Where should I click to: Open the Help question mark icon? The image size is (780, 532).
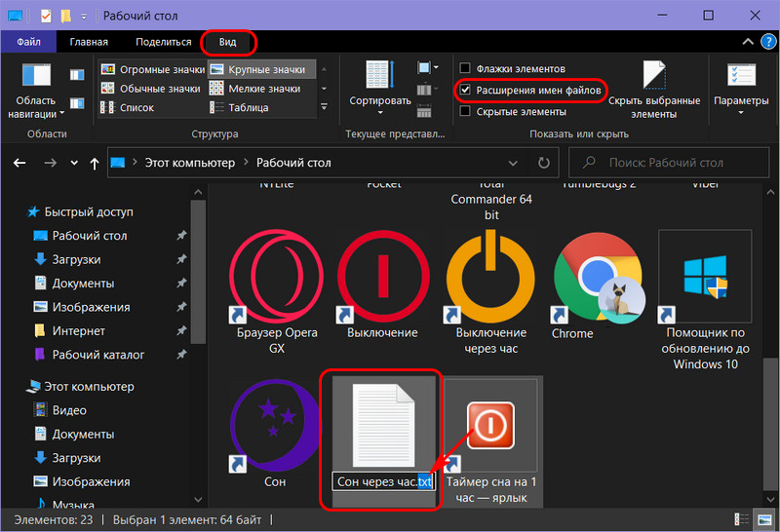click(768, 42)
